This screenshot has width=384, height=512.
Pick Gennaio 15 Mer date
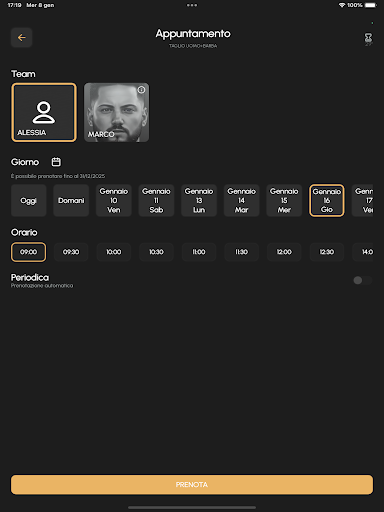[x=284, y=201]
